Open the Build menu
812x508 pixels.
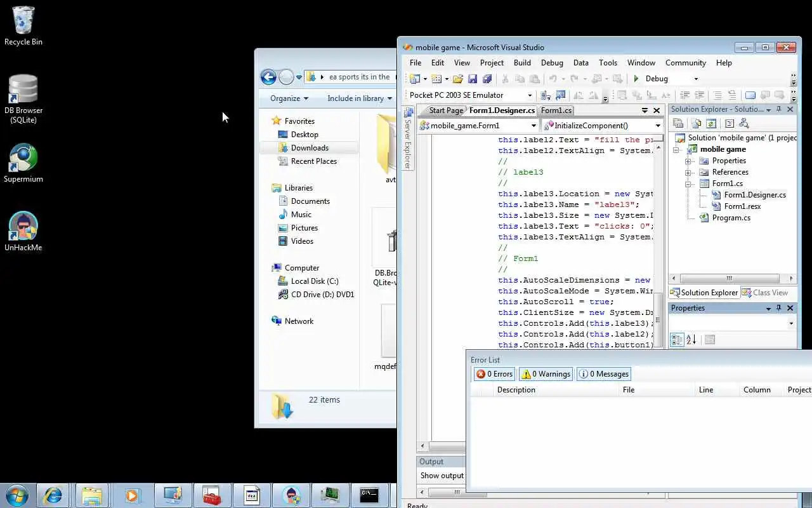(x=522, y=63)
